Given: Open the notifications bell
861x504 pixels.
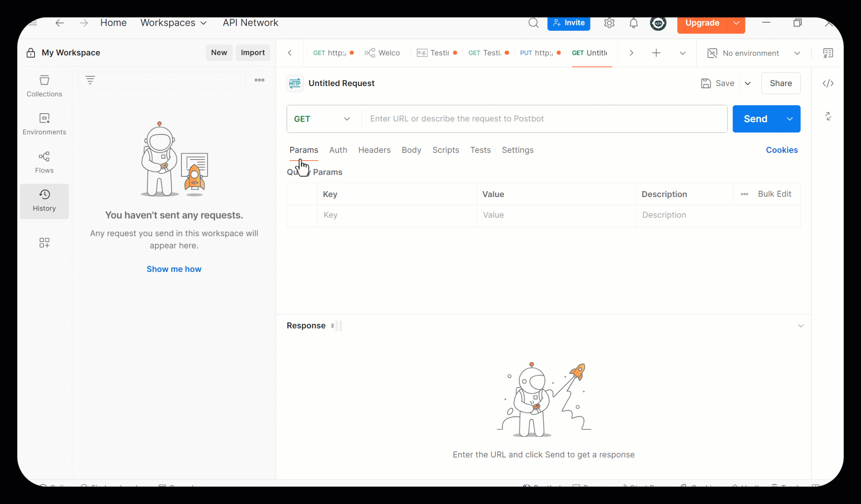Looking at the screenshot, I should [633, 23].
